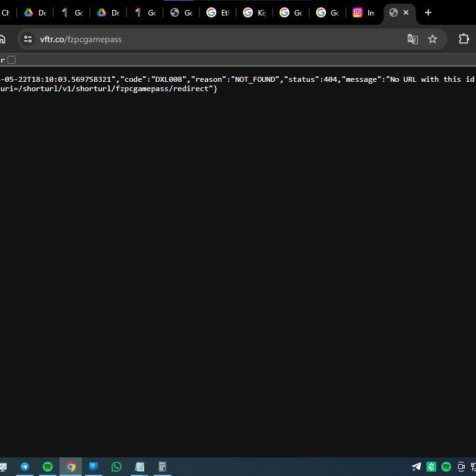The width and height of the screenshot is (476, 476).
Task: Open Spotify from the taskbar
Action: (x=48, y=467)
